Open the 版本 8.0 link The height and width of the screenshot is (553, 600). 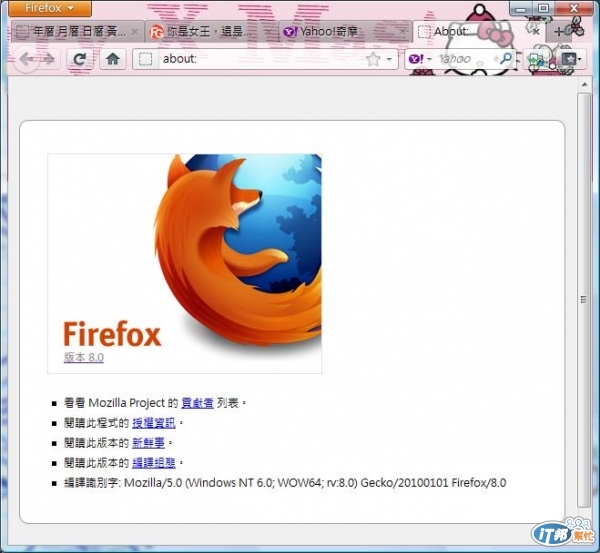83,357
